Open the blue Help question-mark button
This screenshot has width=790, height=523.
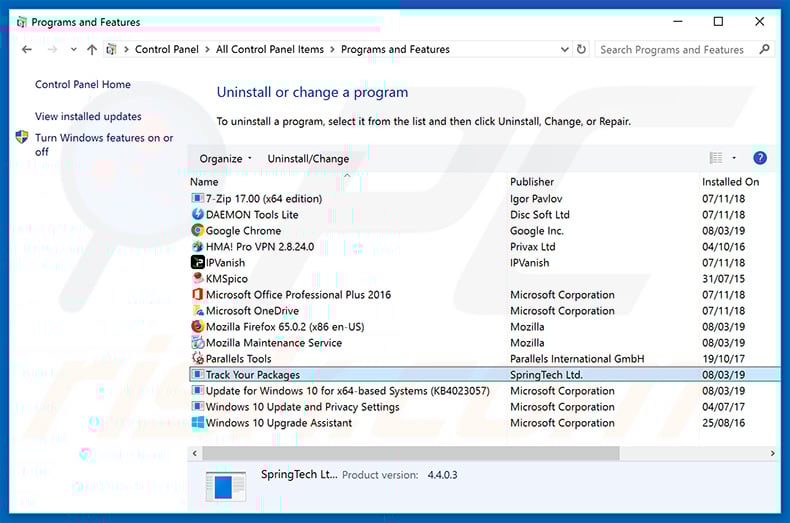(759, 158)
